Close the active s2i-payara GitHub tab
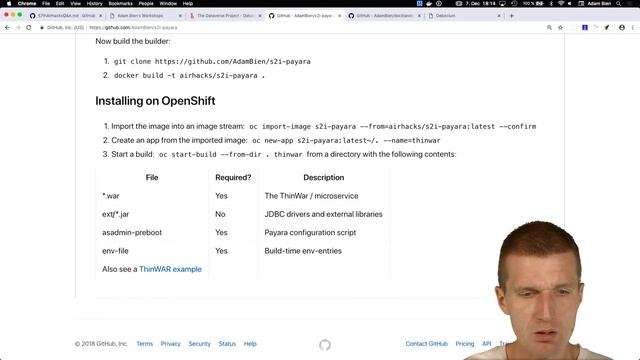This screenshot has height=360, width=640. coord(339,16)
